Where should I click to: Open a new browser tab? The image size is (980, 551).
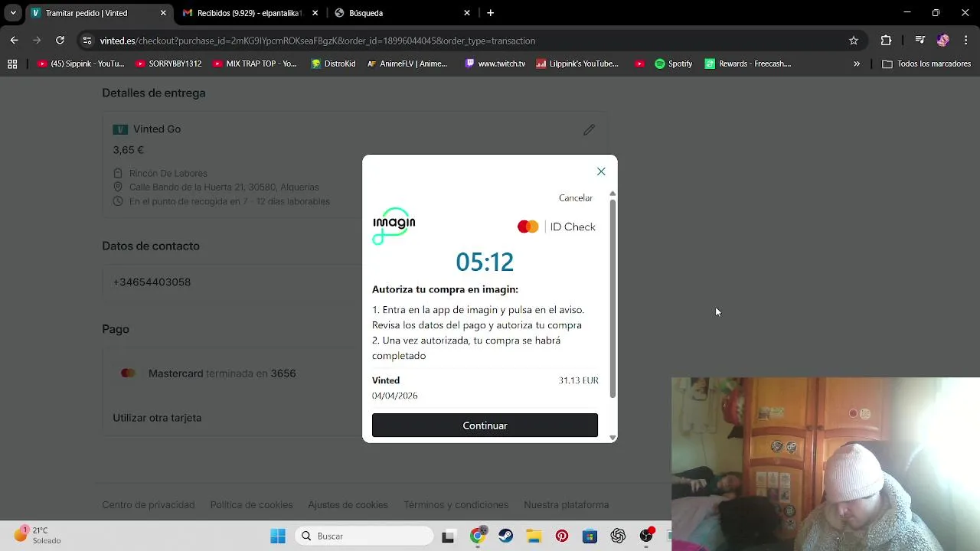tap(491, 13)
